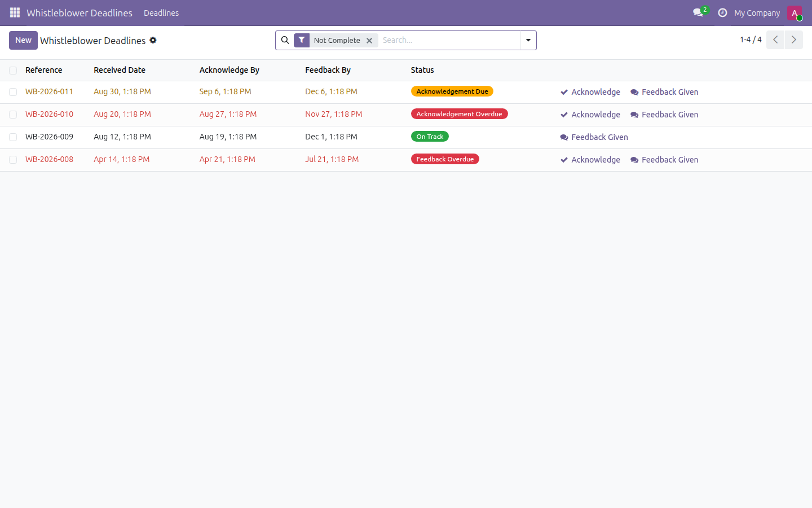Click Feedback Given for WB-2026-011
Image resolution: width=812 pixels, height=508 pixels.
tap(664, 92)
